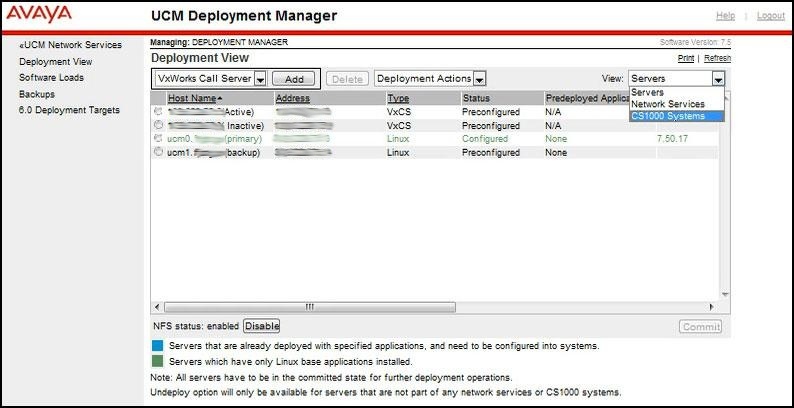
Task: Click the blue legend color swatch
Action: pos(157,346)
